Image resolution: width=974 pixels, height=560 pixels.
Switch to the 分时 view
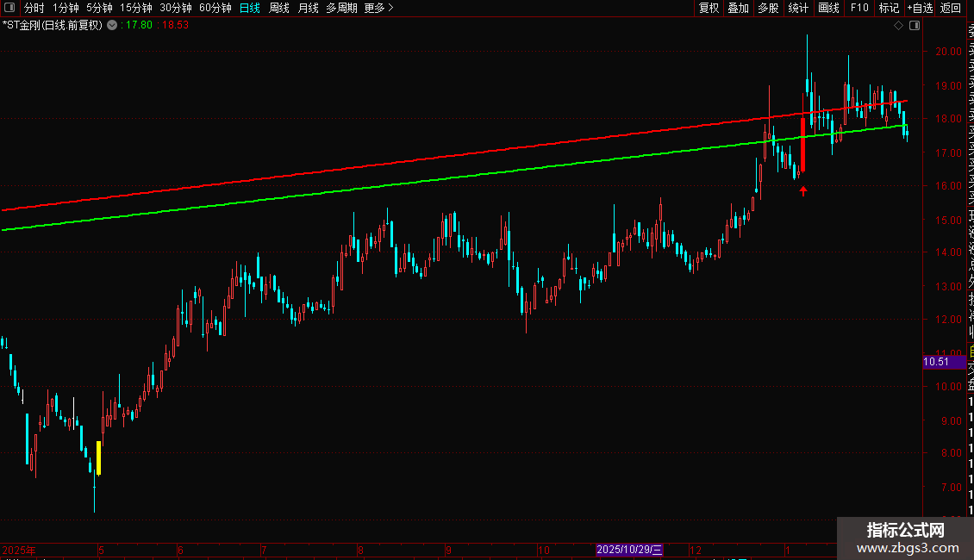(x=34, y=8)
